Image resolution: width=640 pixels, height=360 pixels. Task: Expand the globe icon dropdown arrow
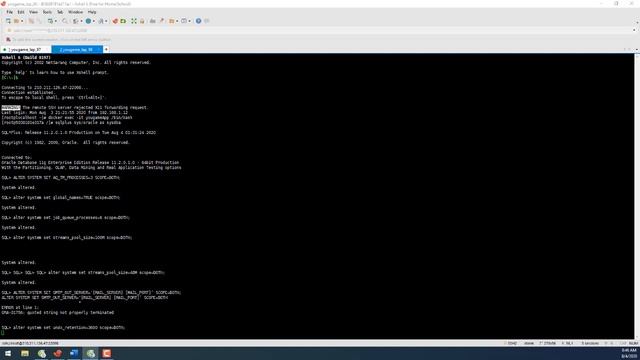pyautogui.click(x=93, y=21)
